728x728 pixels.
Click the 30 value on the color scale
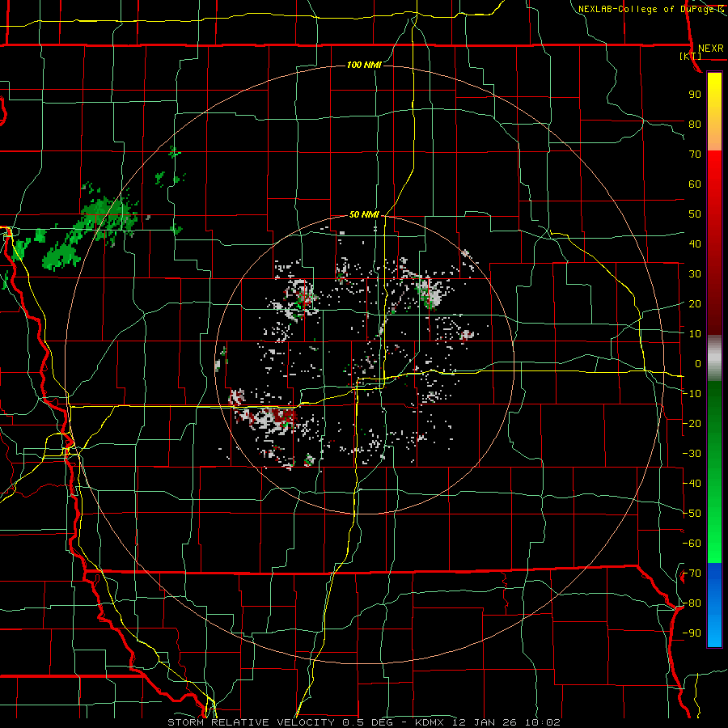[695, 274]
